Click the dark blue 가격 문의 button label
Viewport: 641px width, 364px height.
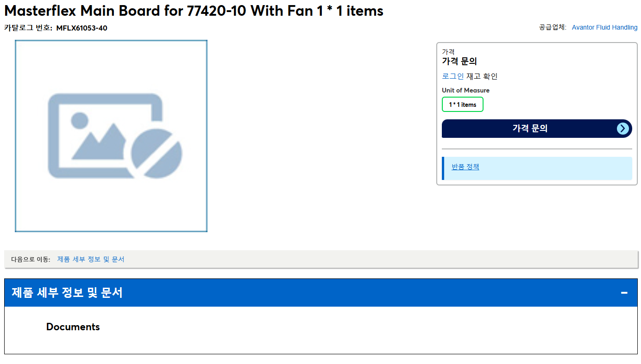point(530,129)
